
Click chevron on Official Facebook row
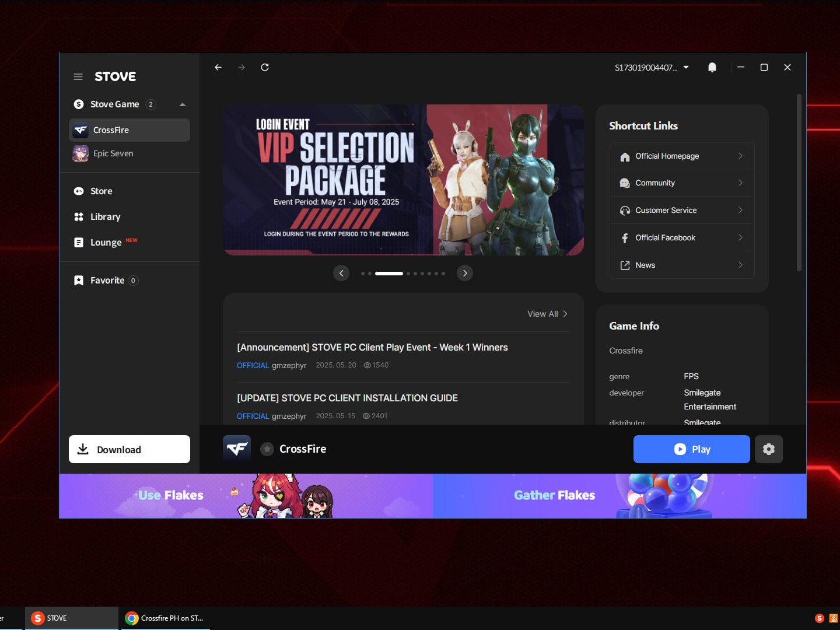point(740,237)
